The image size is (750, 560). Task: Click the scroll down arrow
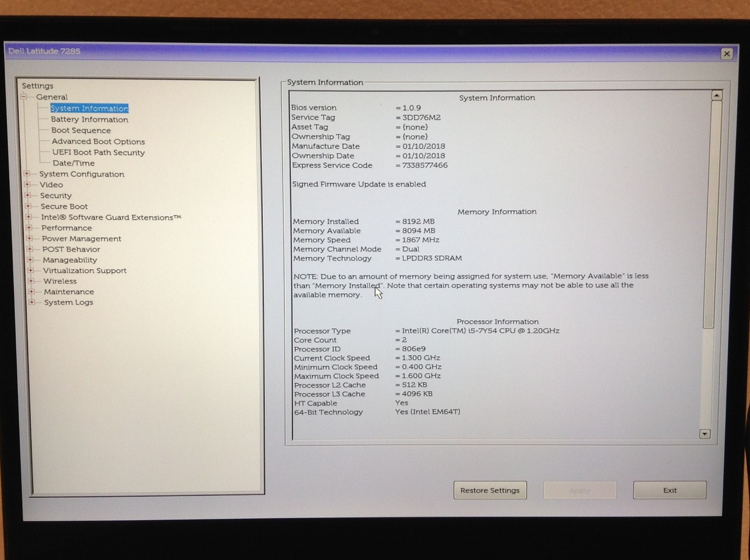705,434
